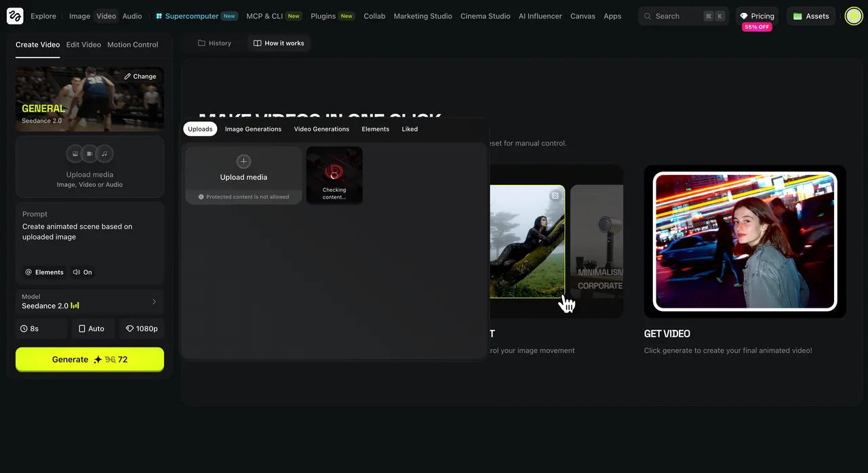Screen dimensions: 868x473
Task: Open Collab from top bar
Action: (374, 16)
